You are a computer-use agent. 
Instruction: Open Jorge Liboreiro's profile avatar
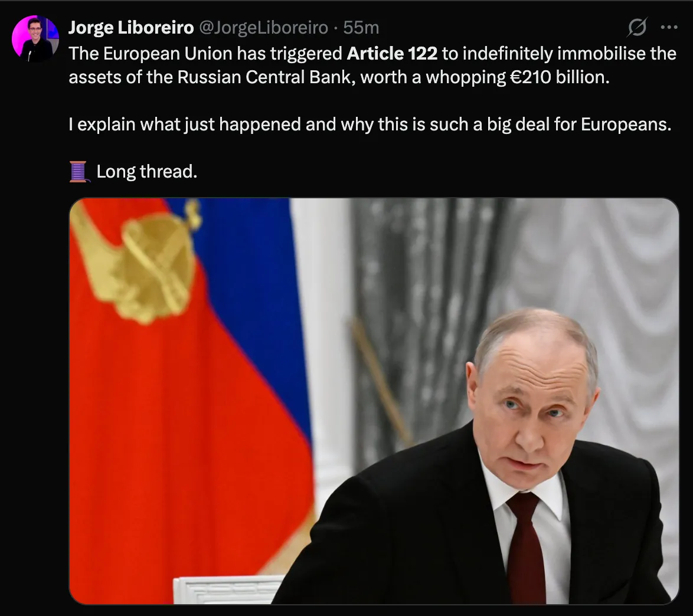pos(35,39)
